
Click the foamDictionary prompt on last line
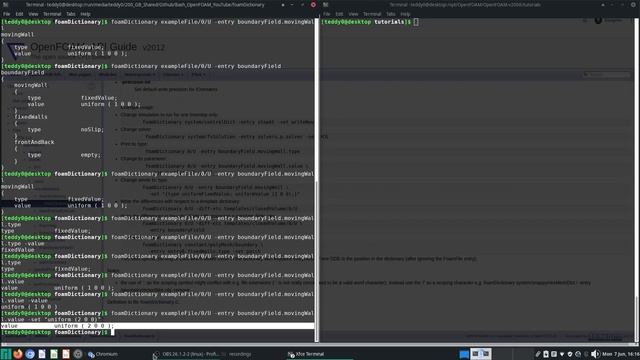(54, 332)
